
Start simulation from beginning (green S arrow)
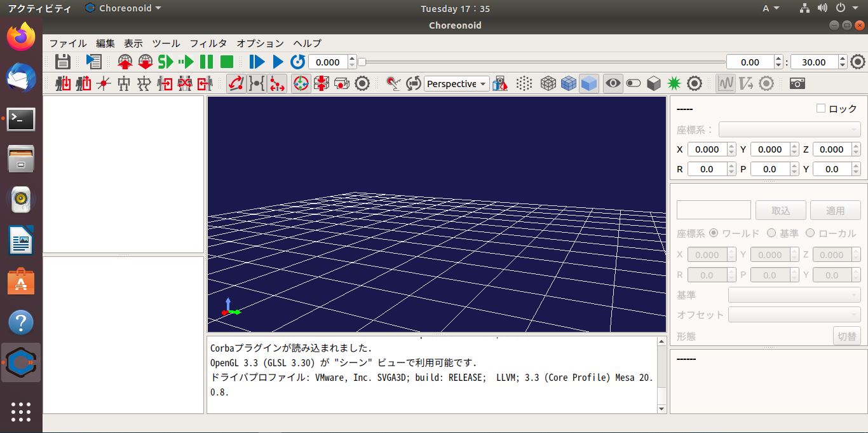(x=166, y=62)
